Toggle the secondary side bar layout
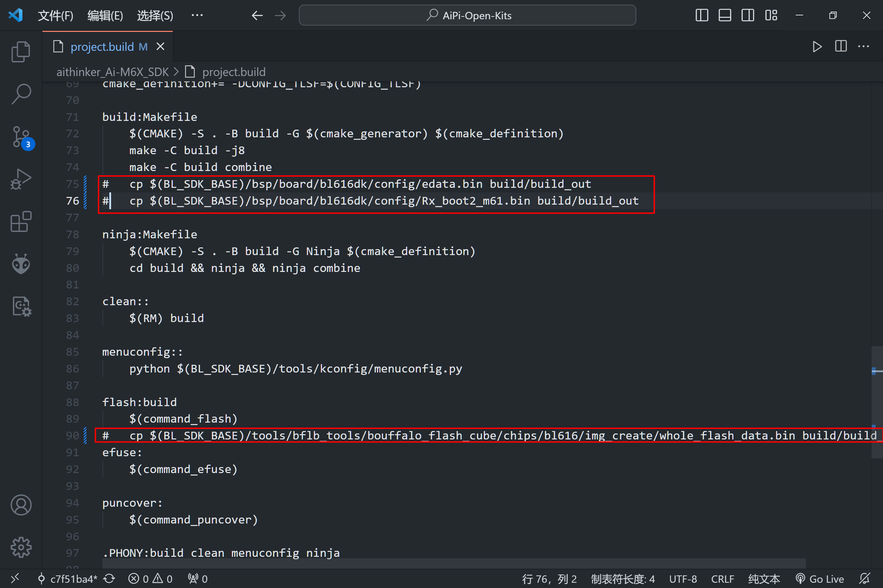 coord(748,15)
